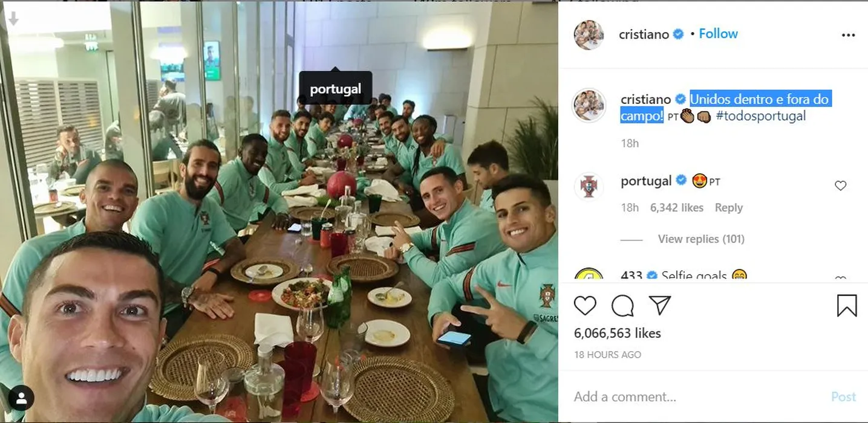
Task: Show tagged people icon on the photo
Action: [x=21, y=398]
